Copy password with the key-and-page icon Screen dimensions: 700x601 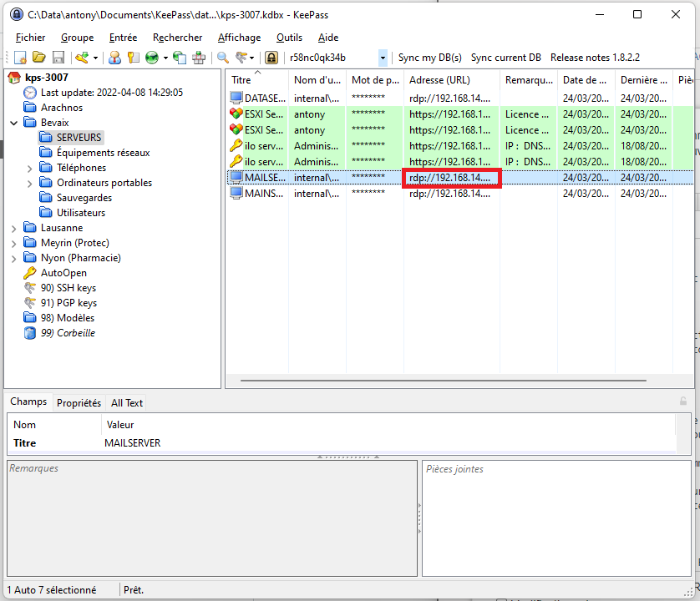(133, 58)
